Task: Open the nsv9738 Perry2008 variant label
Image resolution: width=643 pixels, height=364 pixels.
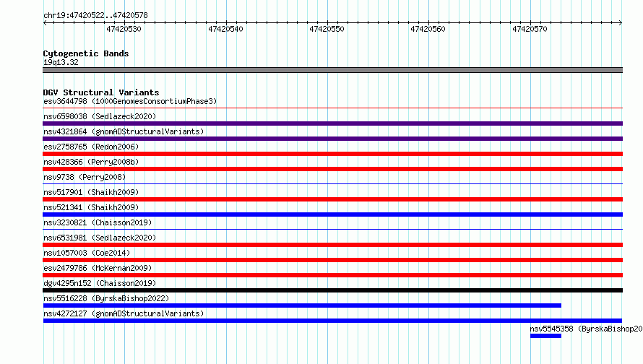Action: (85, 177)
